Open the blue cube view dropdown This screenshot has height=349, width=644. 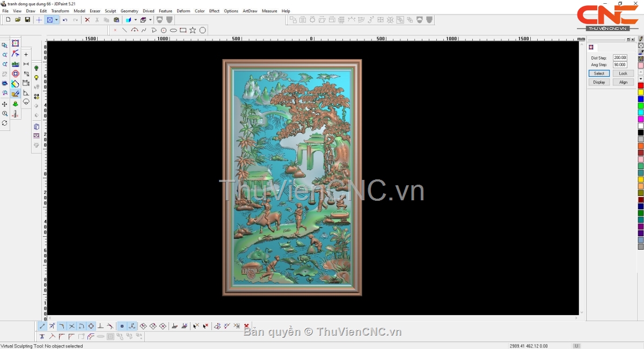135,20
